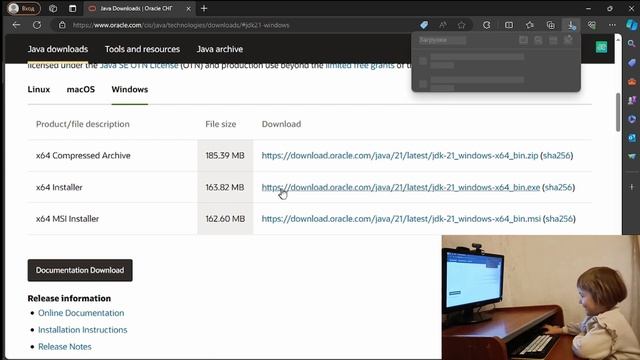Open Browser essentials heart icon
640x360 pixels.
click(592, 25)
